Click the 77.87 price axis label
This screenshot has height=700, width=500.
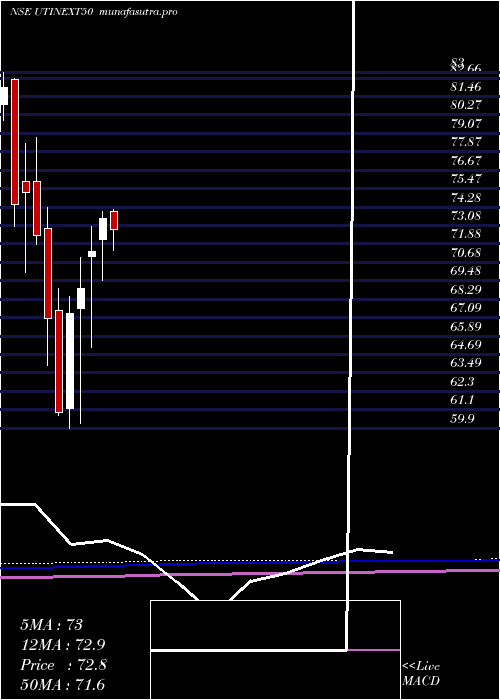(x=466, y=142)
